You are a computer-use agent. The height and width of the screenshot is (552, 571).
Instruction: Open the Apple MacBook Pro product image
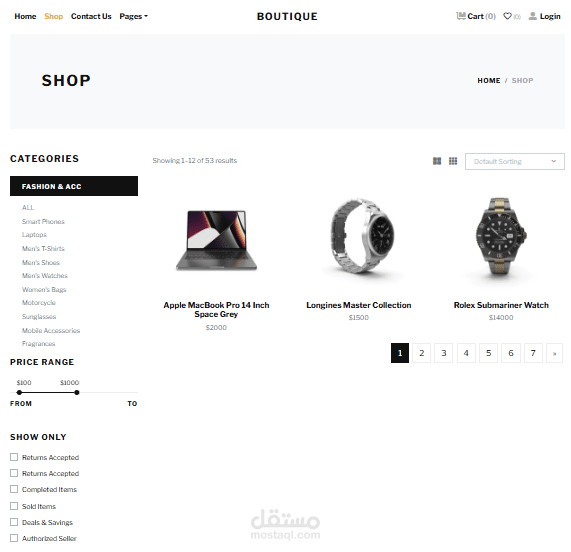[x=216, y=240]
